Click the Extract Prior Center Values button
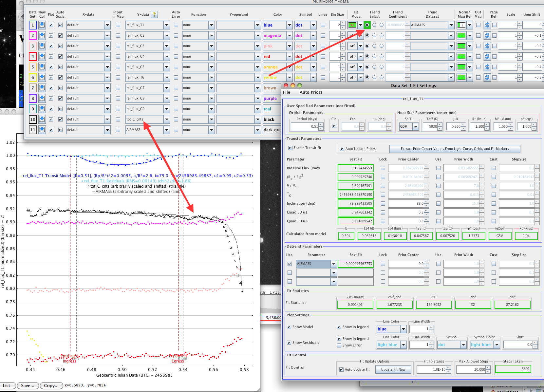The width and height of the screenshot is (544, 392). click(x=455, y=149)
